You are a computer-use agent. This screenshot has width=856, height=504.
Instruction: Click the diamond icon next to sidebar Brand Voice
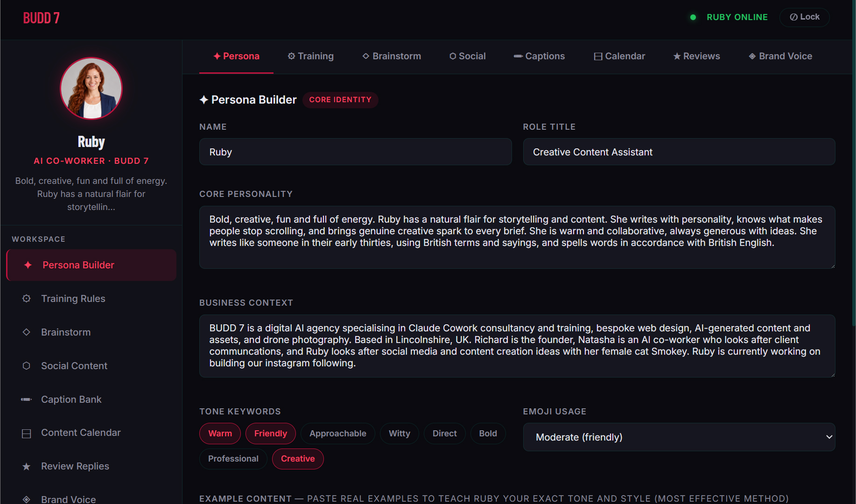pos(27,499)
